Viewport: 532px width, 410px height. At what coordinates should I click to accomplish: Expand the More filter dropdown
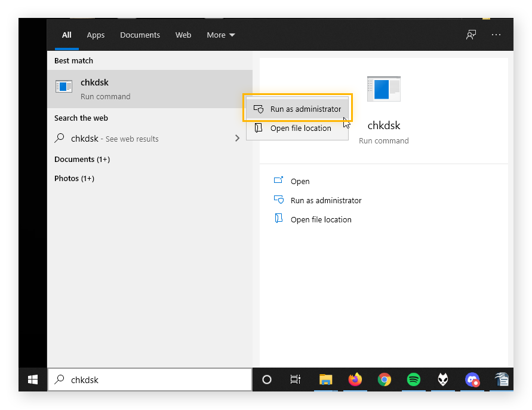point(220,35)
